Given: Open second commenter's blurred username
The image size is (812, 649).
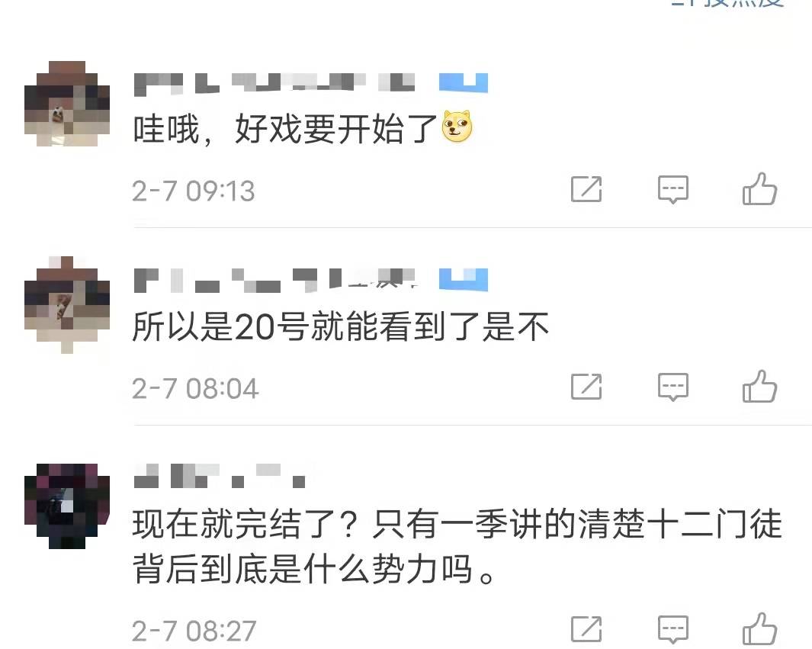Looking at the screenshot, I should coord(274,280).
